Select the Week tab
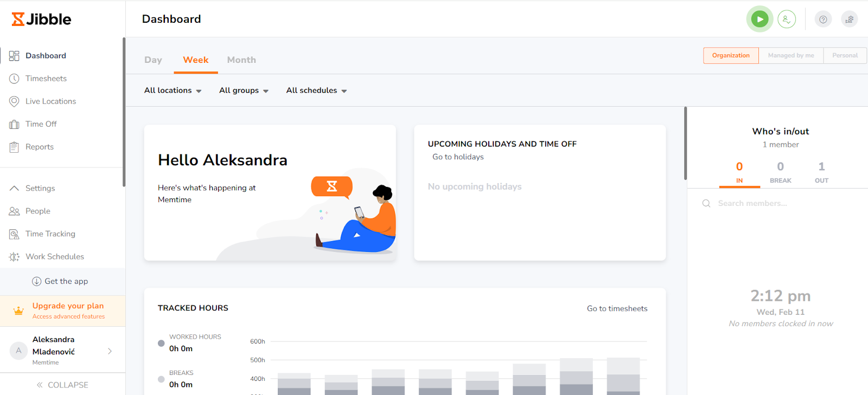This screenshot has width=868, height=395. tap(196, 60)
